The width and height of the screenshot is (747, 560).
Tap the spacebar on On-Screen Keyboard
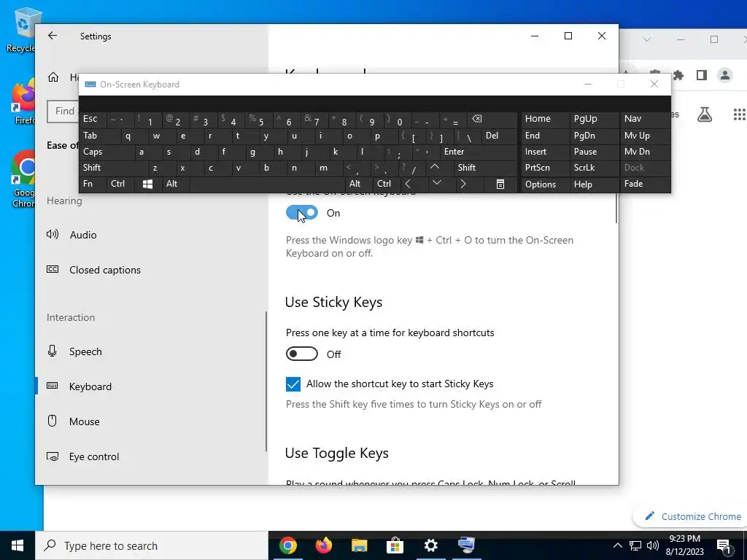pyautogui.click(x=267, y=184)
